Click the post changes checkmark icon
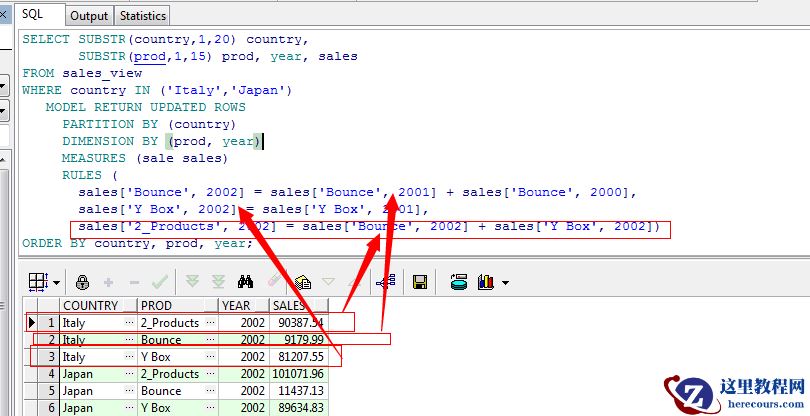810x416 pixels. point(159,282)
